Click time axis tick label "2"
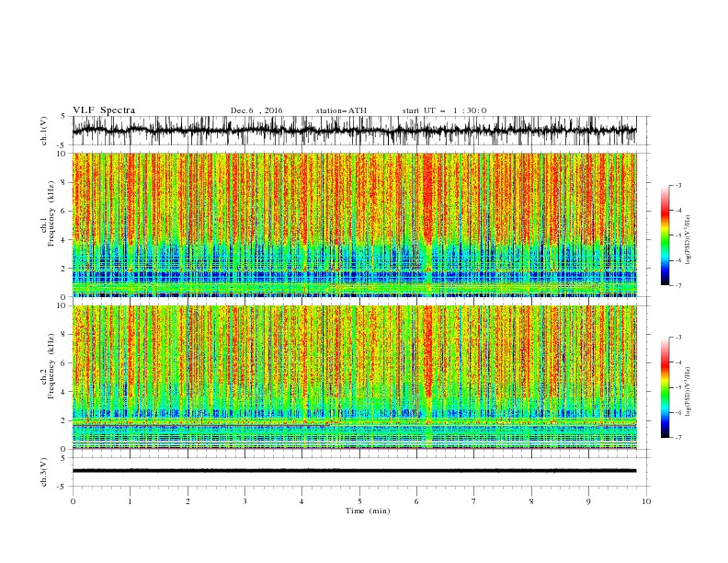Screen dimensions: 728x563 point(188,501)
